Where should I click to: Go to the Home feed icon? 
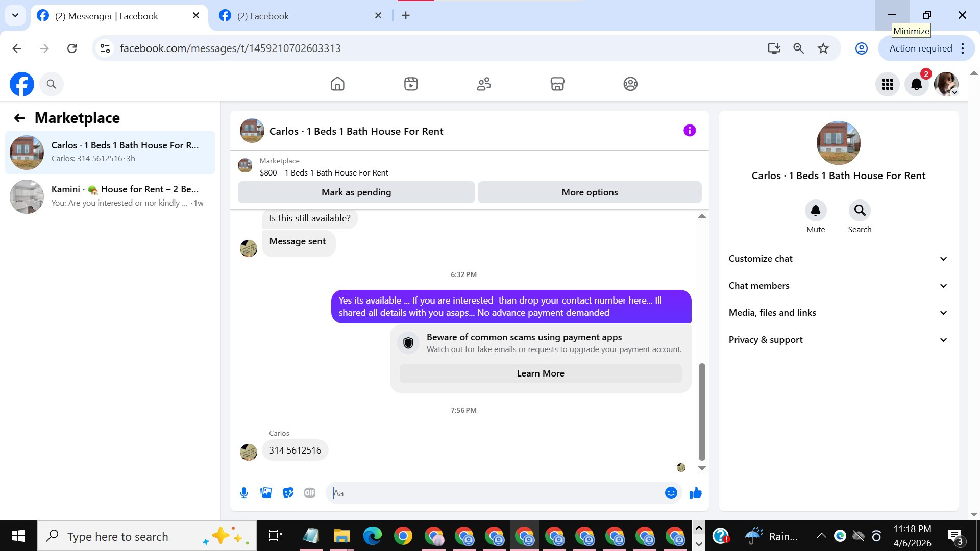pos(337,84)
